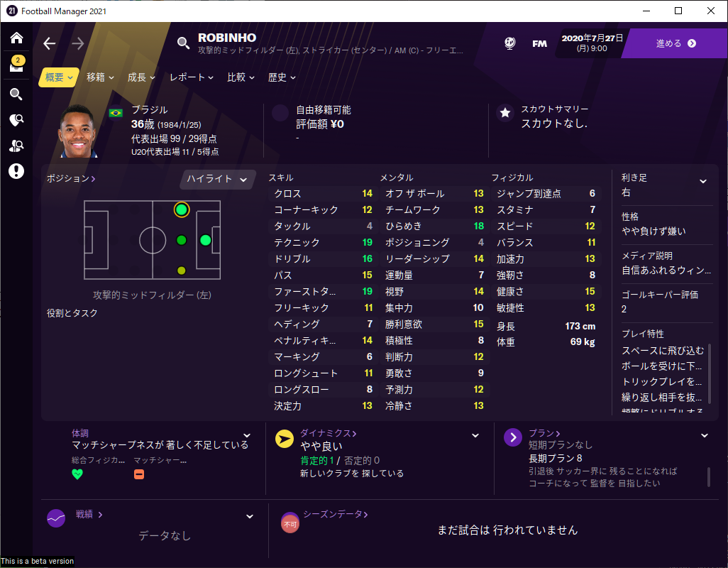Click the 決定力 attribute row
This screenshot has width=728, height=568.
tap(323, 406)
